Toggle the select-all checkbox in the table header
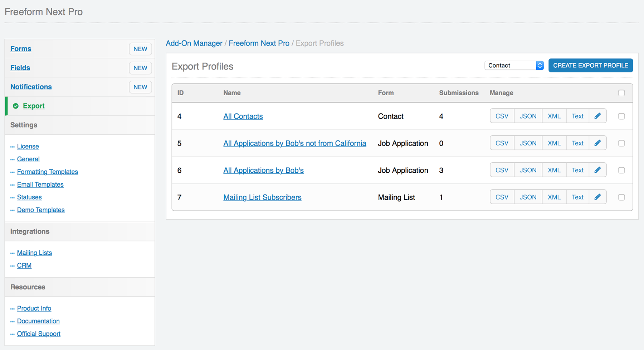The image size is (644, 350). 621,93
